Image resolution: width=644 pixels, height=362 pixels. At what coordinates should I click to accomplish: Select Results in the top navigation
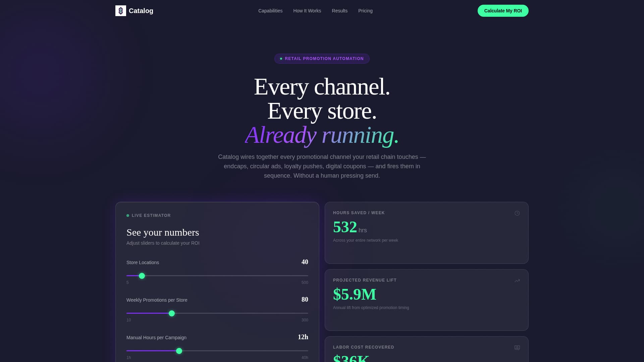tap(339, 11)
